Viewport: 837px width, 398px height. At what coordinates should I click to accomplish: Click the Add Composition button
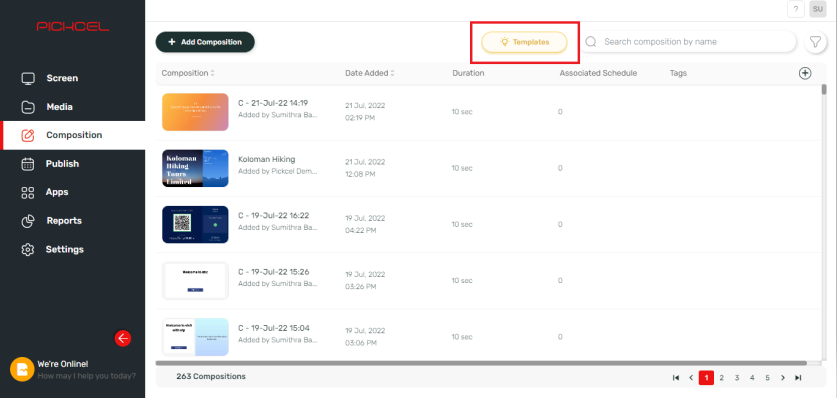pyautogui.click(x=205, y=42)
